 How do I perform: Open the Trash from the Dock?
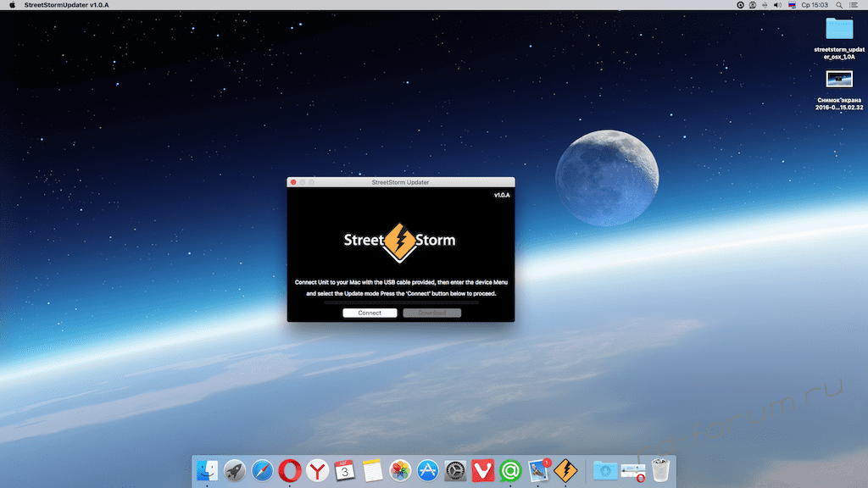(x=660, y=471)
